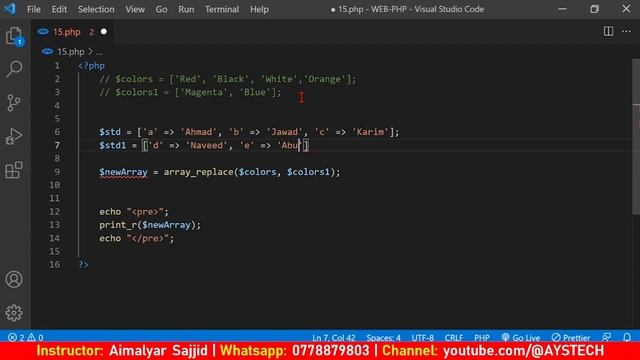Click the VS Code logo icon
Image resolution: width=640 pixels, height=360 pixels.
click(10, 9)
